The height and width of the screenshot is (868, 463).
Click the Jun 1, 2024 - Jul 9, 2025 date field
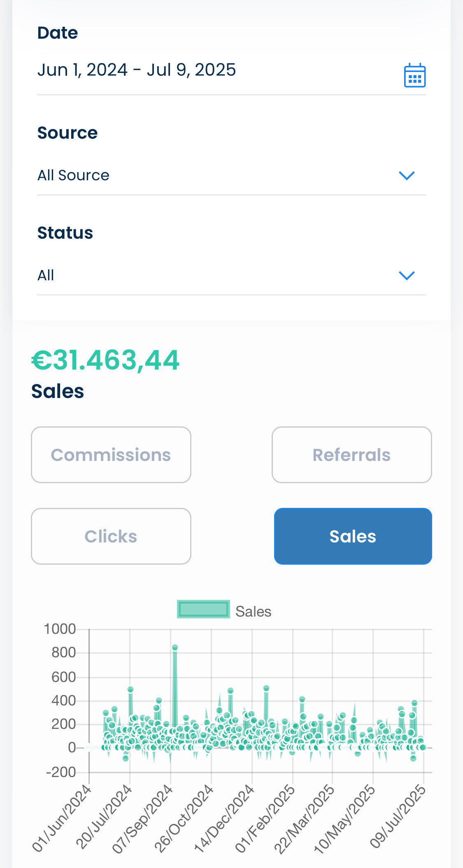coord(137,70)
